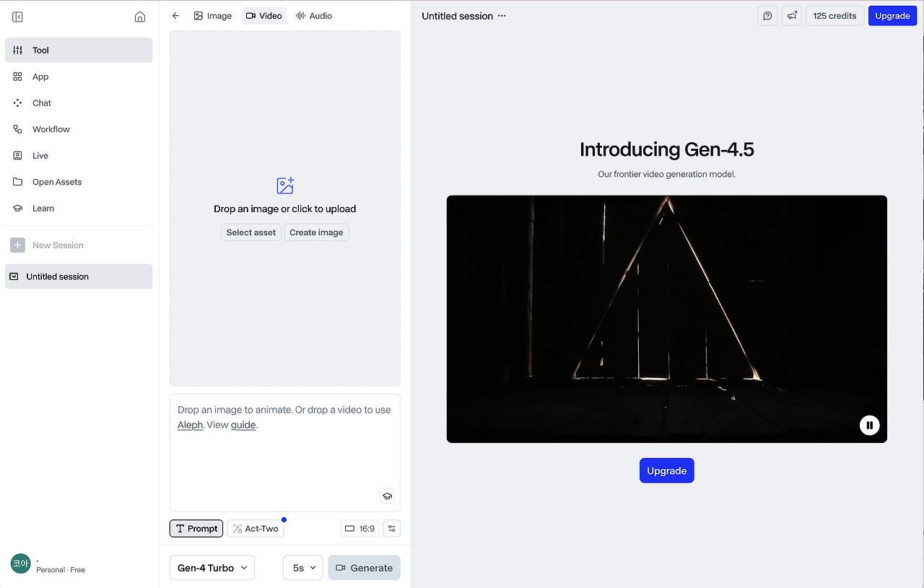Select the Prompt mode toggle
924x588 pixels.
tap(196, 529)
